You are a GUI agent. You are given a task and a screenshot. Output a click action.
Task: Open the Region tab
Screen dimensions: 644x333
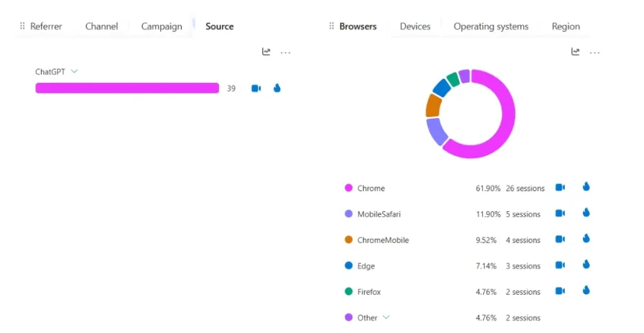click(x=565, y=26)
